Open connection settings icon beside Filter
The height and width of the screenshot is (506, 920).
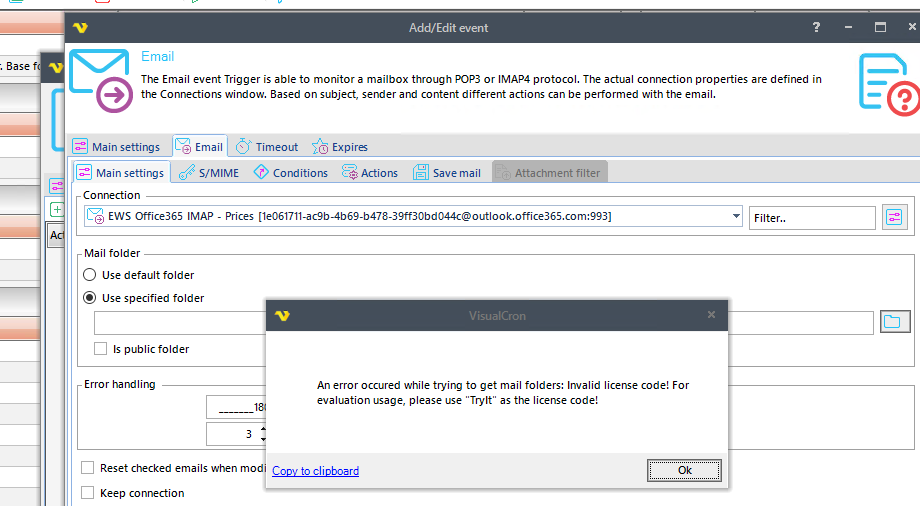(x=893, y=217)
